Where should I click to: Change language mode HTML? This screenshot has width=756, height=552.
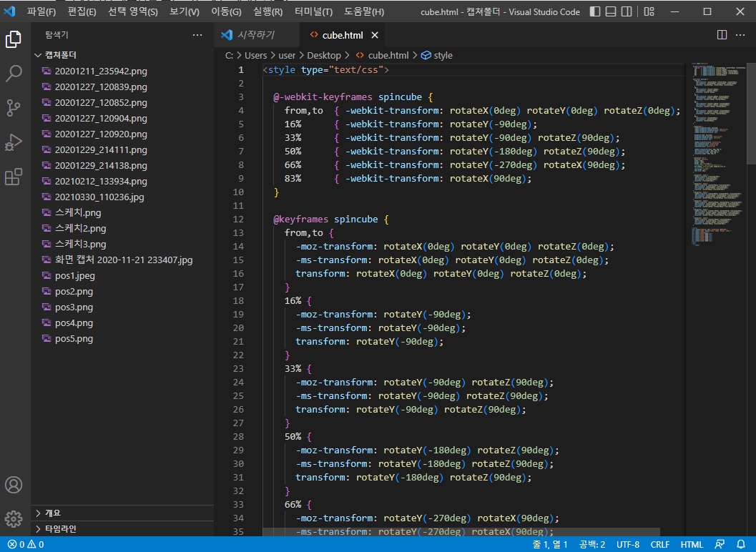pos(692,544)
